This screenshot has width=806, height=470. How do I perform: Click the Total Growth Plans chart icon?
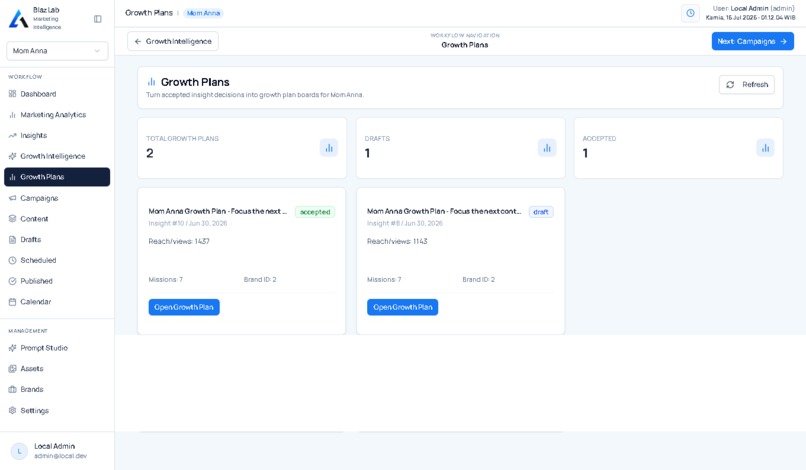(x=329, y=148)
